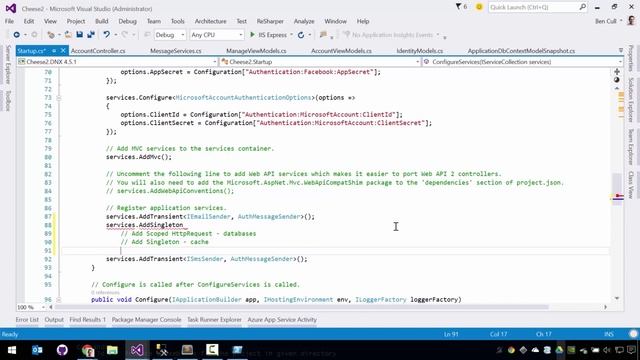Switch to the IdentityModels.cs tab
640x360 pixels.
point(420,51)
